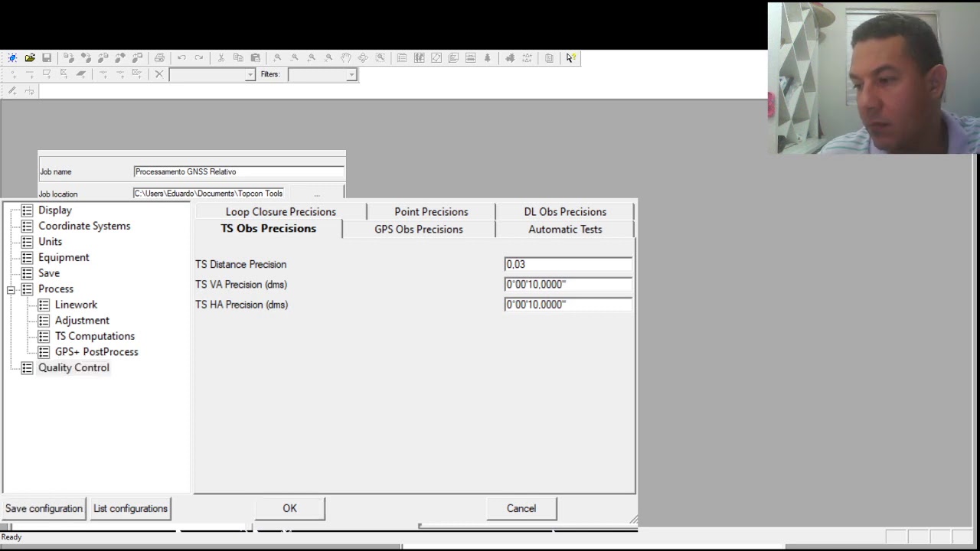The image size is (980, 551).
Task: Switch to GPS Obs Precisions tab
Action: tap(419, 230)
